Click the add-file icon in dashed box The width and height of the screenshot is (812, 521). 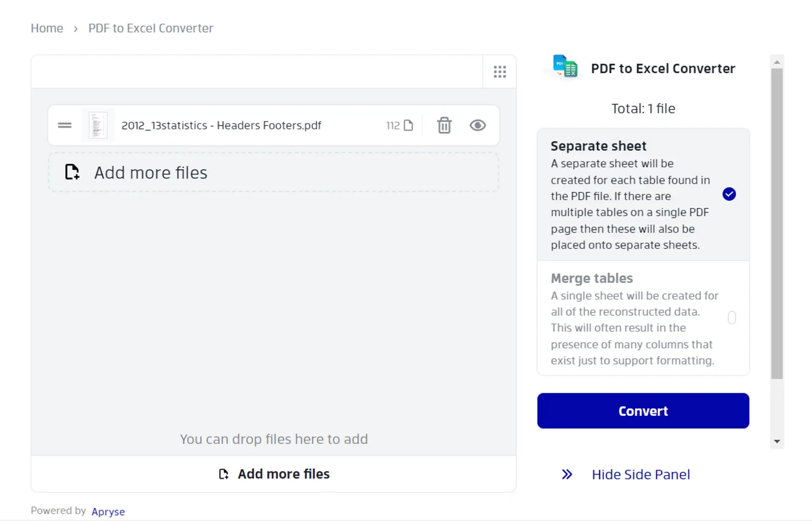click(x=72, y=172)
